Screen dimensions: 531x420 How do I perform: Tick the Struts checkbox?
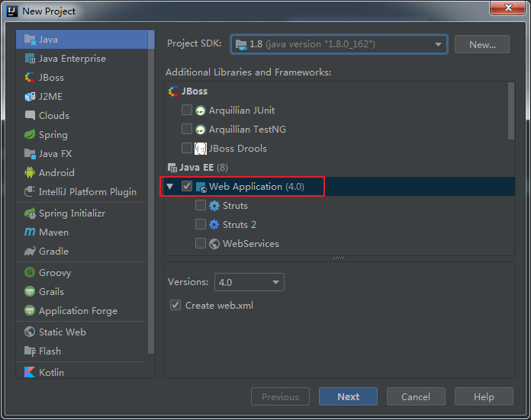pos(201,205)
